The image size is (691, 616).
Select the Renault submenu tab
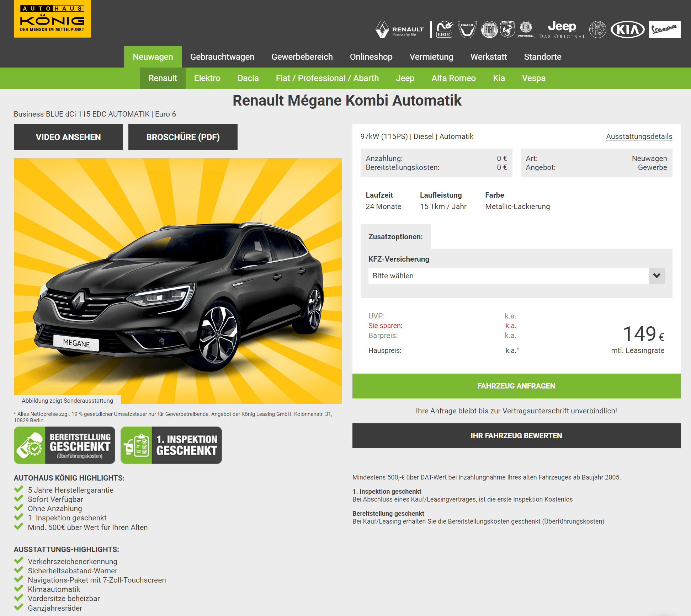[x=163, y=78]
